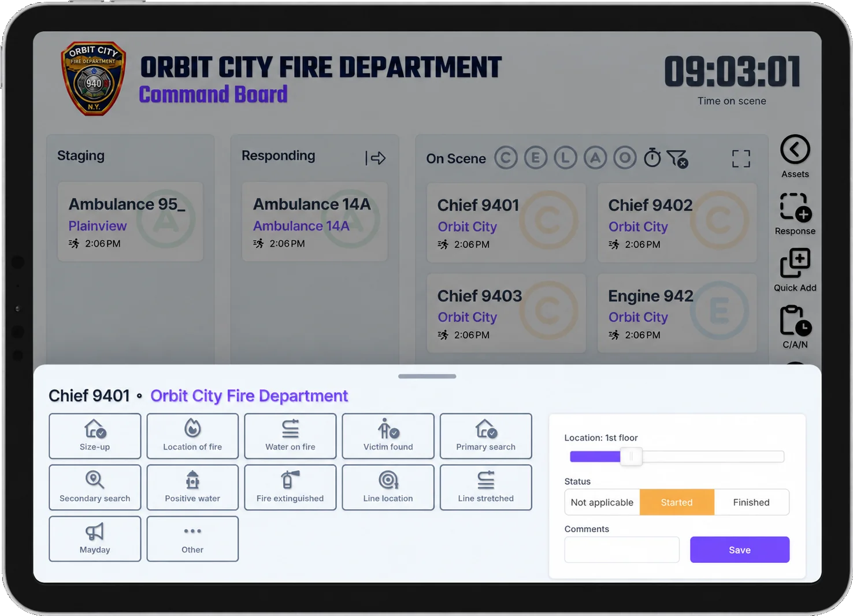Click the 09:03:01 time on scene clock
853x616 pixels.
coord(732,72)
